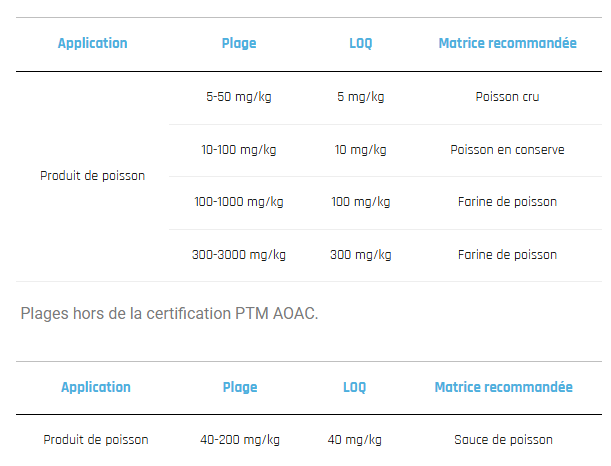This screenshot has height=466, width=611.
Task: Click the 300 mg/kg LOQ value
Action: (x=360, y=255)
